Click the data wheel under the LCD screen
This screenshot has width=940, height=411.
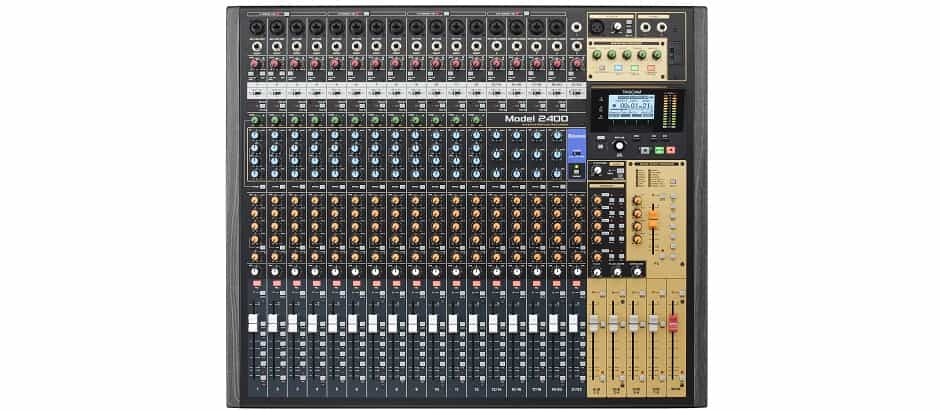pyautogui.click(x=618, y=146)
